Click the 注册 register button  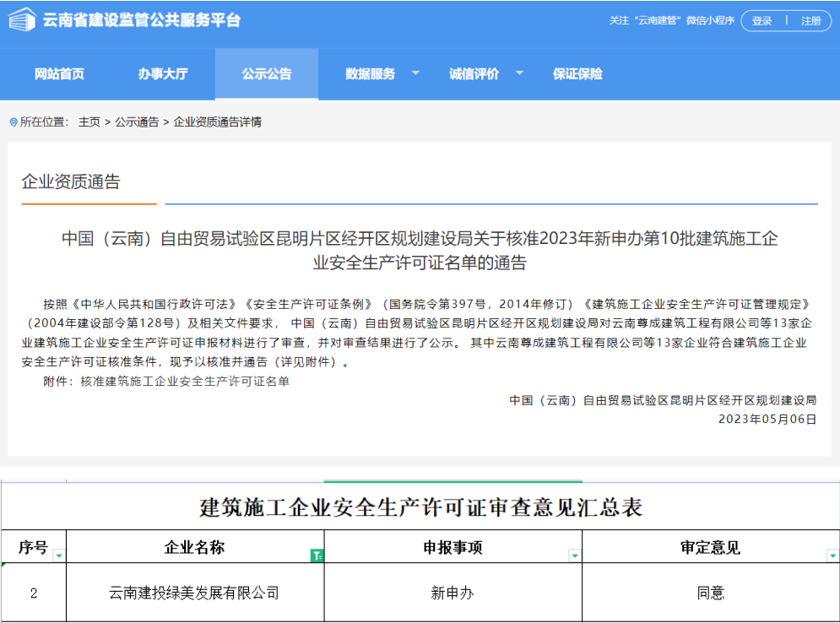coord(810,21)
